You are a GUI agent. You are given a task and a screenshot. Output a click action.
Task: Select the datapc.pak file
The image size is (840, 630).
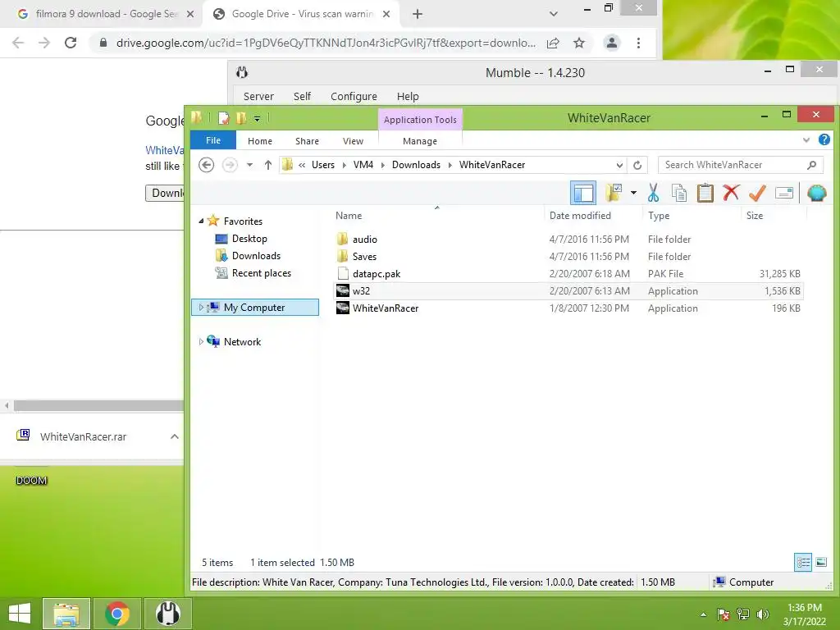pos(376,274)
